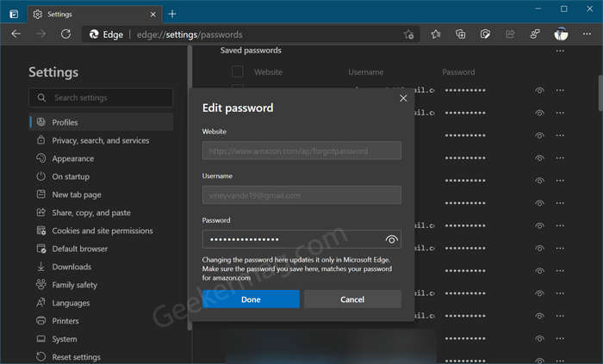Screen dimensions: 603x364
Task: Click the sidebar vertical scrollbar
Action: 190,188
